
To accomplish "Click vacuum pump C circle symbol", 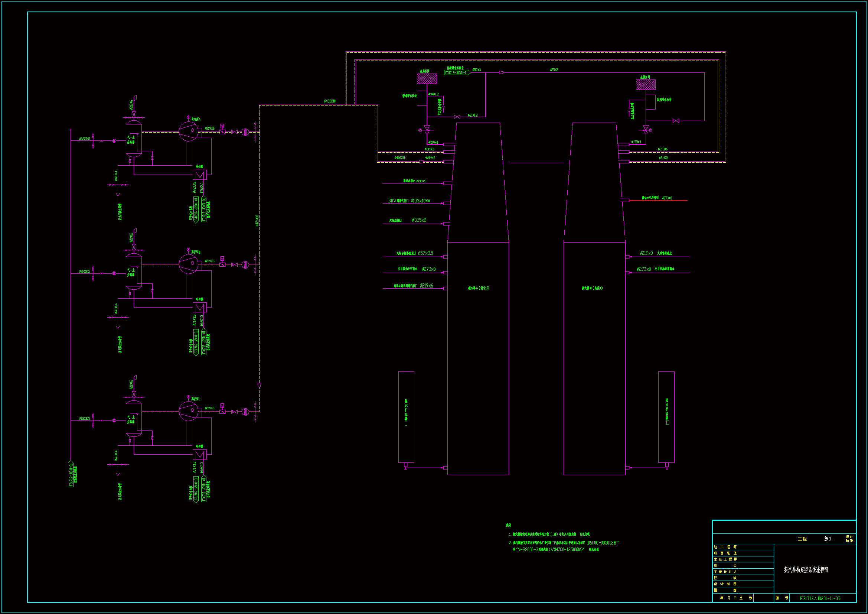I will tap(188, 411).
